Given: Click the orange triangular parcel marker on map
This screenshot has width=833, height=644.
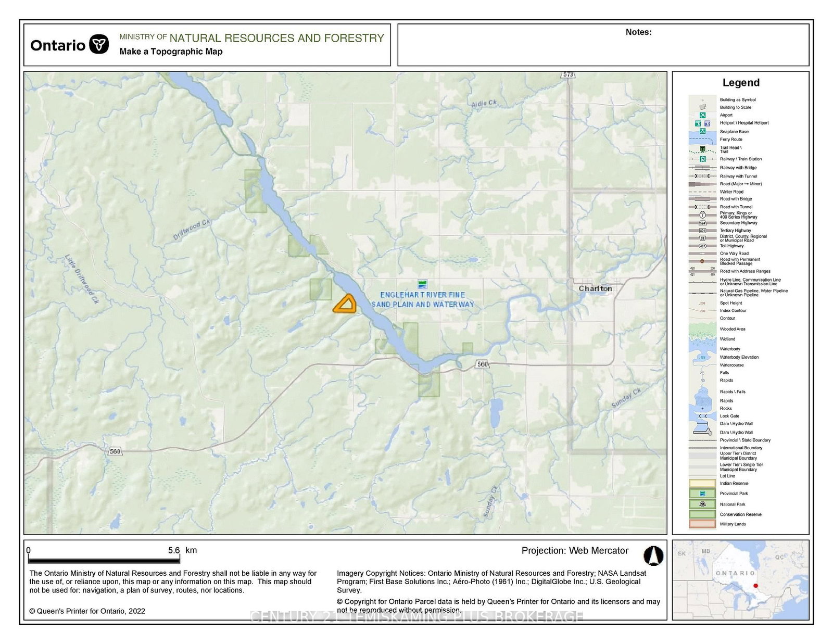Looking at the screenshot, I should click(345, 304).
